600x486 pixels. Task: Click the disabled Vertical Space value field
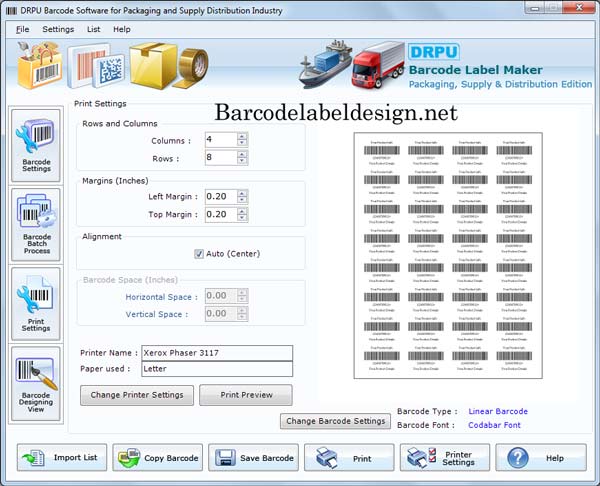[221, 314]
